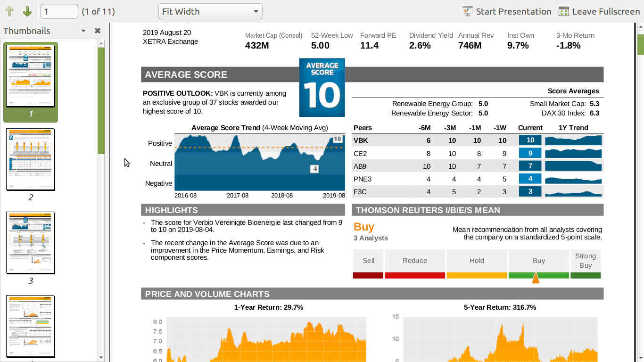Viewport: 644px width, 362px height.
Task: Click the CE2 peer row label
Action: click(360, 153)
